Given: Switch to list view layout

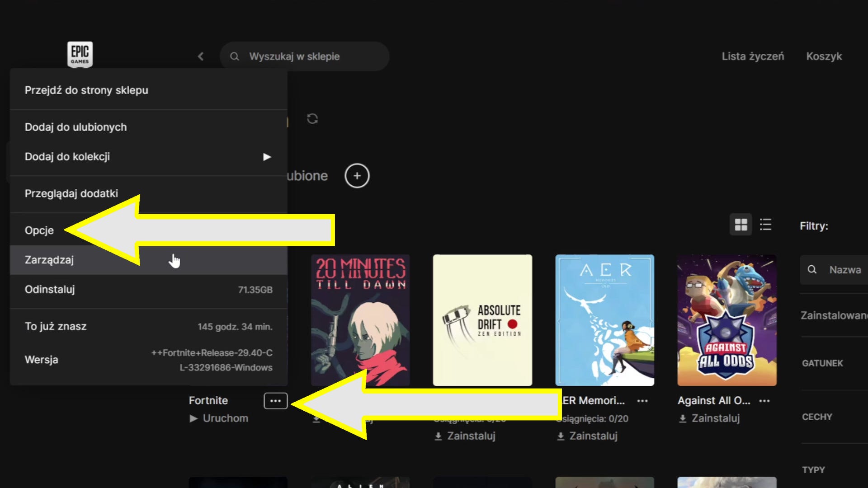Looking at the screenshot, I should [766, 225].
